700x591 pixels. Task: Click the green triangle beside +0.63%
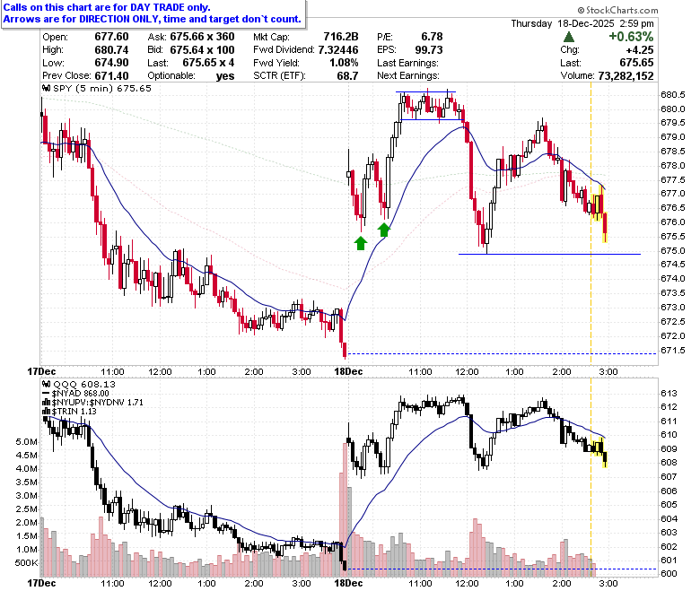click(x=569, y=37)
